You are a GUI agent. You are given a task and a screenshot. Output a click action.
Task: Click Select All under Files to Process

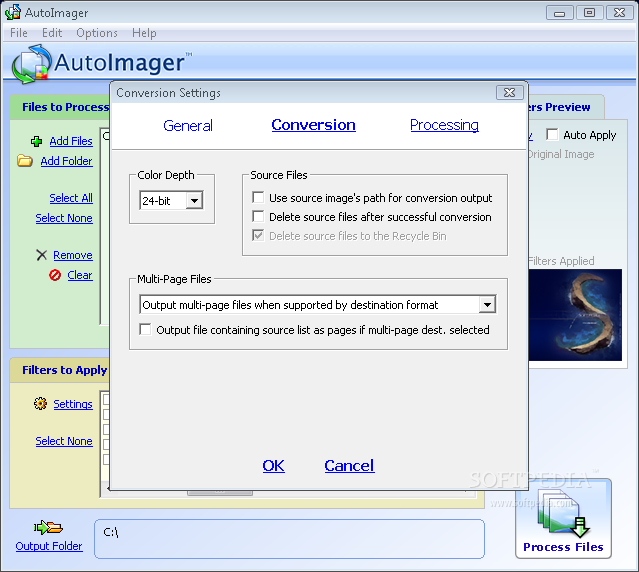[x=71, y=198]
